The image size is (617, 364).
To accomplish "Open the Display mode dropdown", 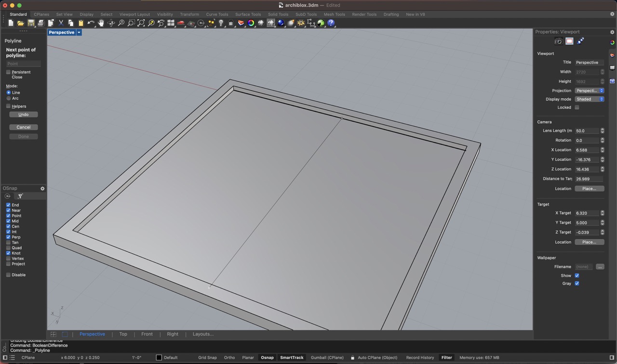I will 590,99.
